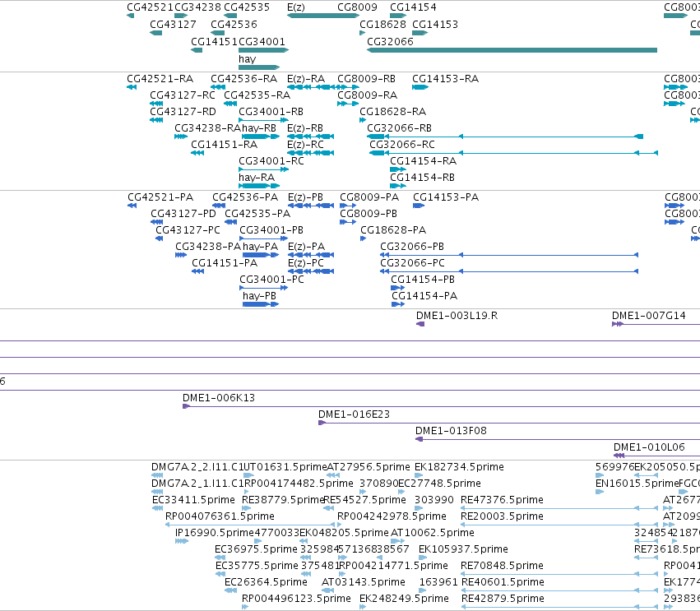The height and width of the screenshot is (611, 700).
Task: Open protein CG14154-PB label
Action: [423, 280]
